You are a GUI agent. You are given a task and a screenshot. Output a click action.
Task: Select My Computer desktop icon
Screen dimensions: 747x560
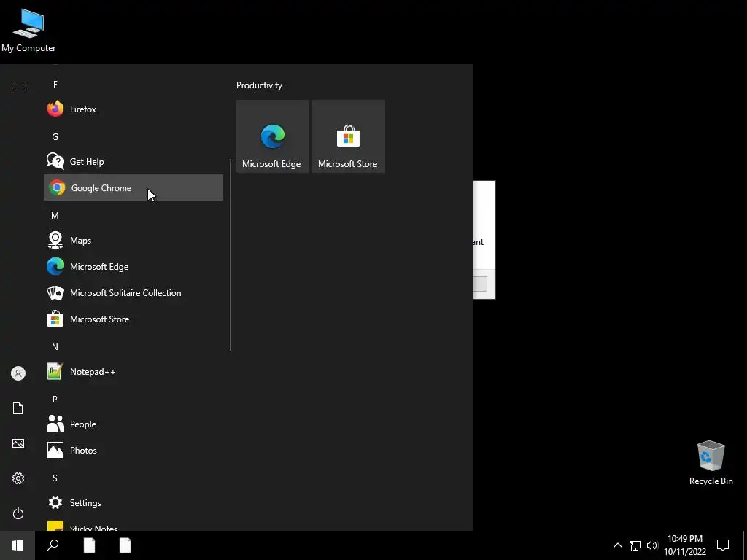click(x=28, y=31)
